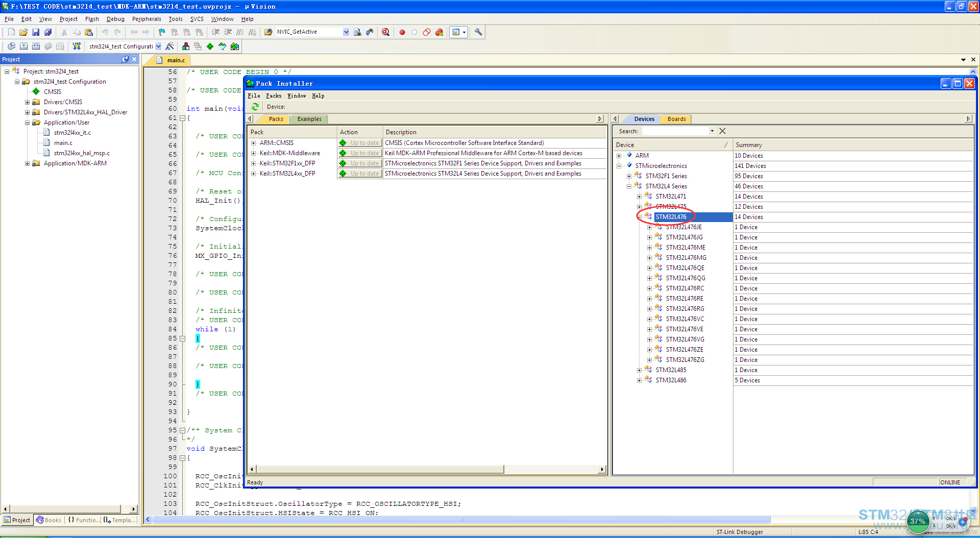
Task: Expand the Keil::STM32L4xx_DFP pack row
Action: tap(253, 174)
